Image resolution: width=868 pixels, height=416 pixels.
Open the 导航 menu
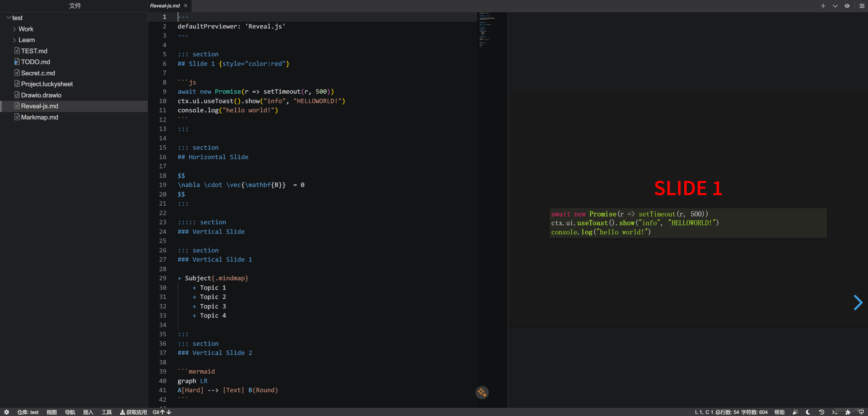tap(70, 412)
